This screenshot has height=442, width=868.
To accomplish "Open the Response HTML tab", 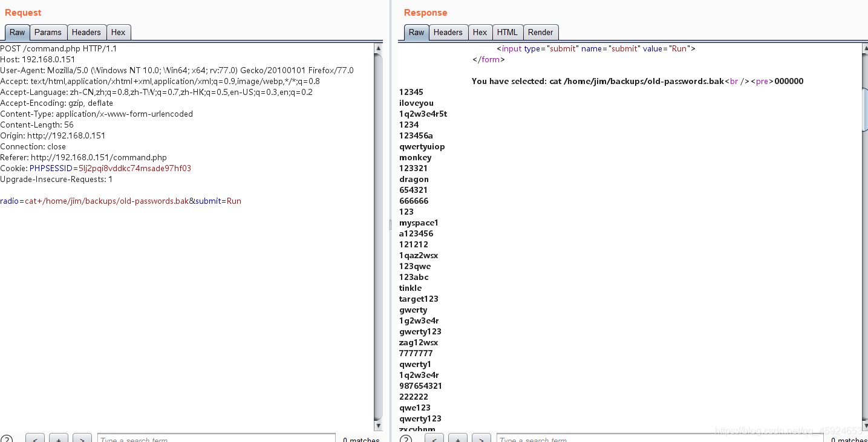I will point(507,33).
